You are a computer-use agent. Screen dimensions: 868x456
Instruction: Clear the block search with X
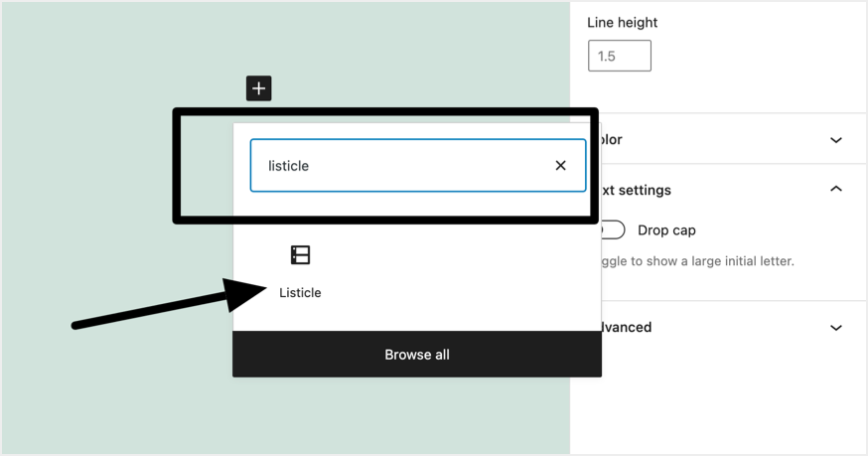(560, 166)
